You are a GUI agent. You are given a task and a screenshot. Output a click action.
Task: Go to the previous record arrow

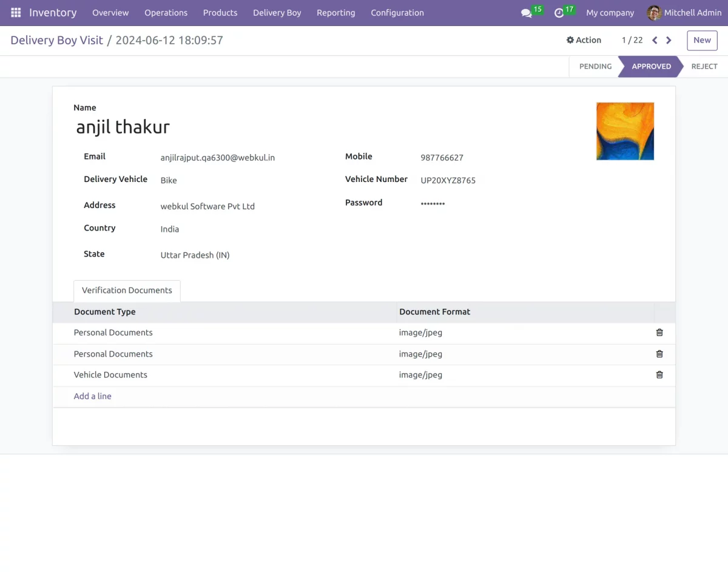click(x=655, y=40)
